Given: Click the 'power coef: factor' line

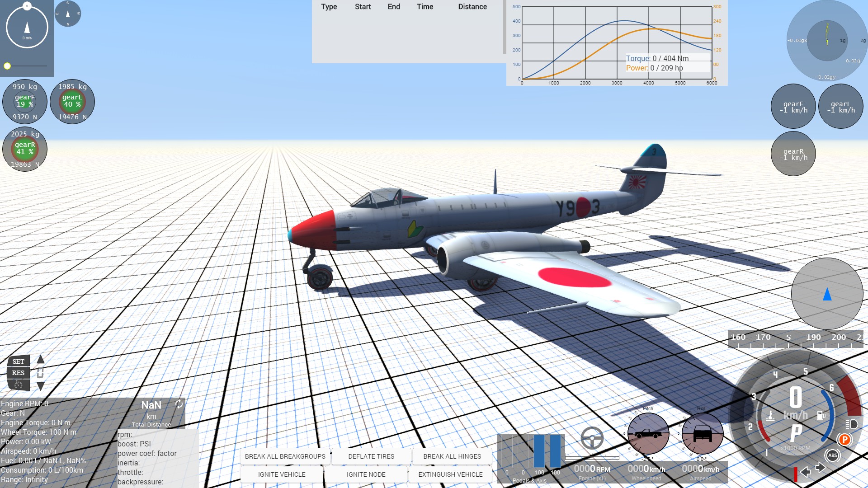Looking at the screenshot, I should coord(147,454).
